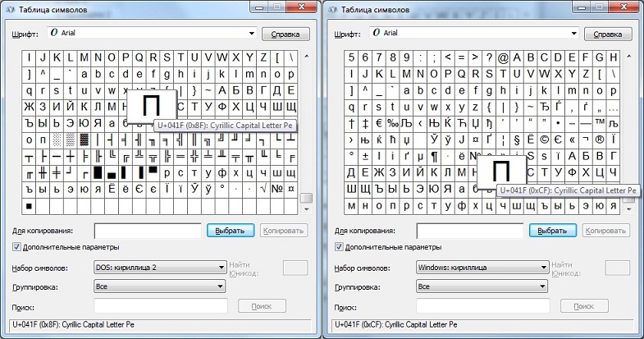
Task: Select the '°' degree sign in left window
Action: pyautogui.click(x=222, y=189)
